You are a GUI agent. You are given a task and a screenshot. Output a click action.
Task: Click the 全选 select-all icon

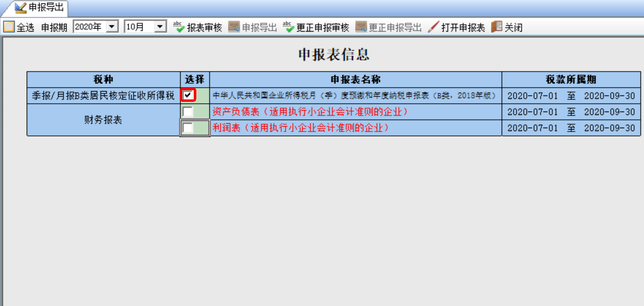(x=6, y=26)
